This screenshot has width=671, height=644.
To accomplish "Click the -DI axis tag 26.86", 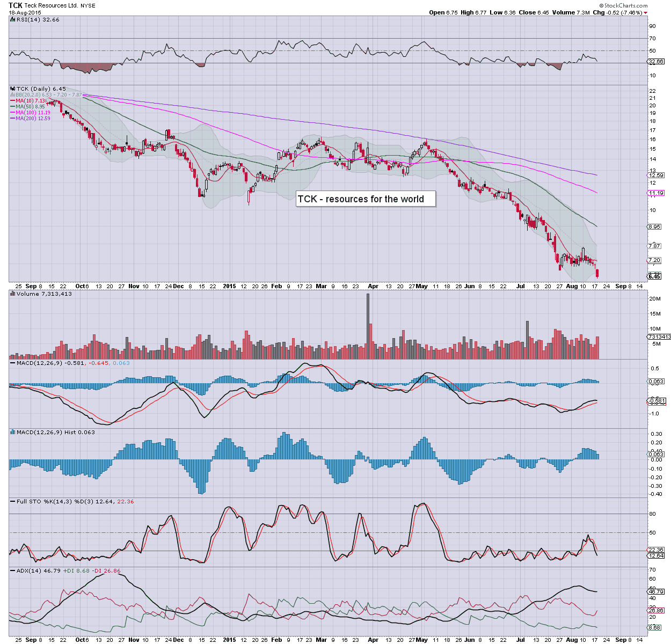I will [656, 610].
